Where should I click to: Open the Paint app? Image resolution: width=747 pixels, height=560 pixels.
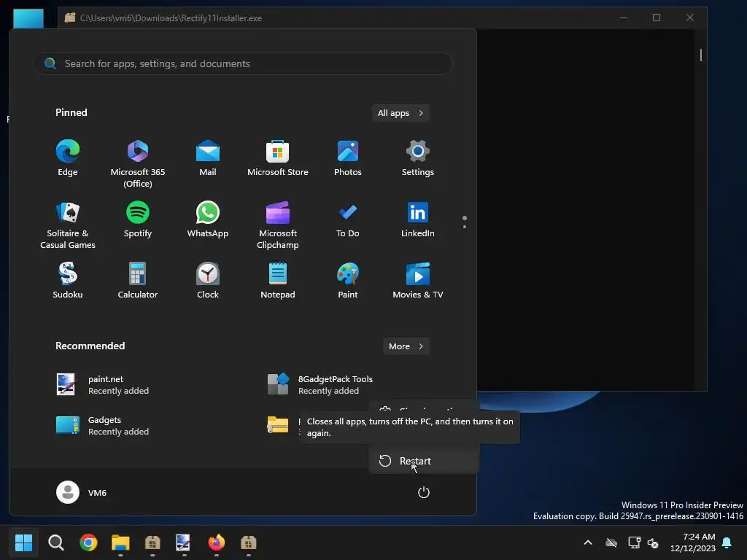tap(348, 281)
